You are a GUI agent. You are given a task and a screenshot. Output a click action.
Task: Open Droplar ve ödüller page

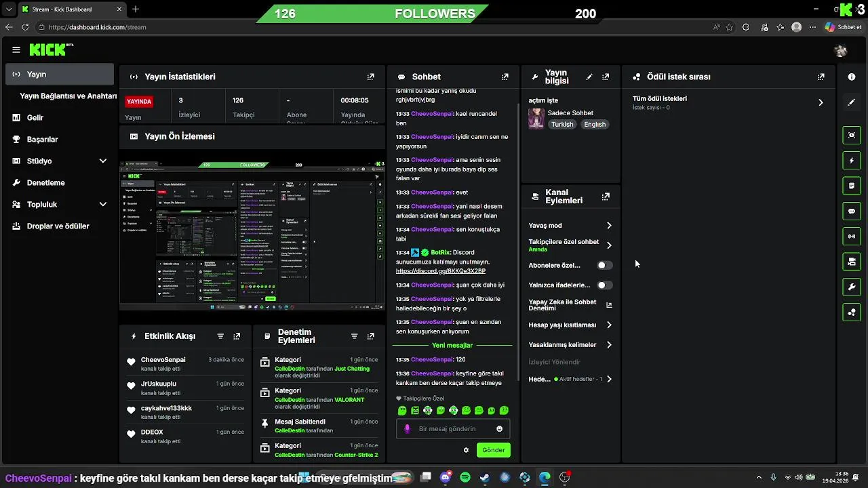click(x=60, y=226)
